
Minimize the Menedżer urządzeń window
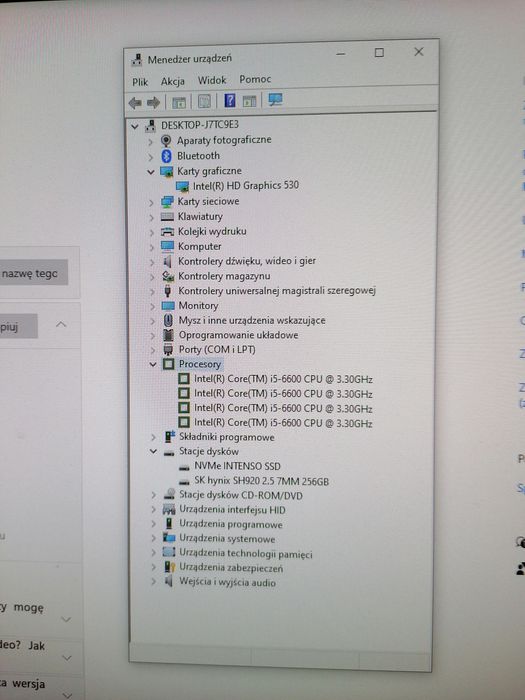[341, 54]
